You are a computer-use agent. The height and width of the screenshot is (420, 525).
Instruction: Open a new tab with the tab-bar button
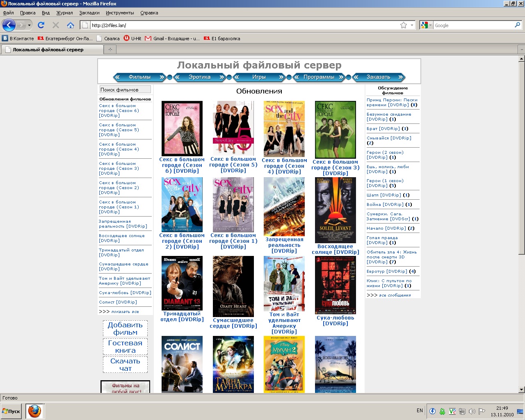pos(110,50)
